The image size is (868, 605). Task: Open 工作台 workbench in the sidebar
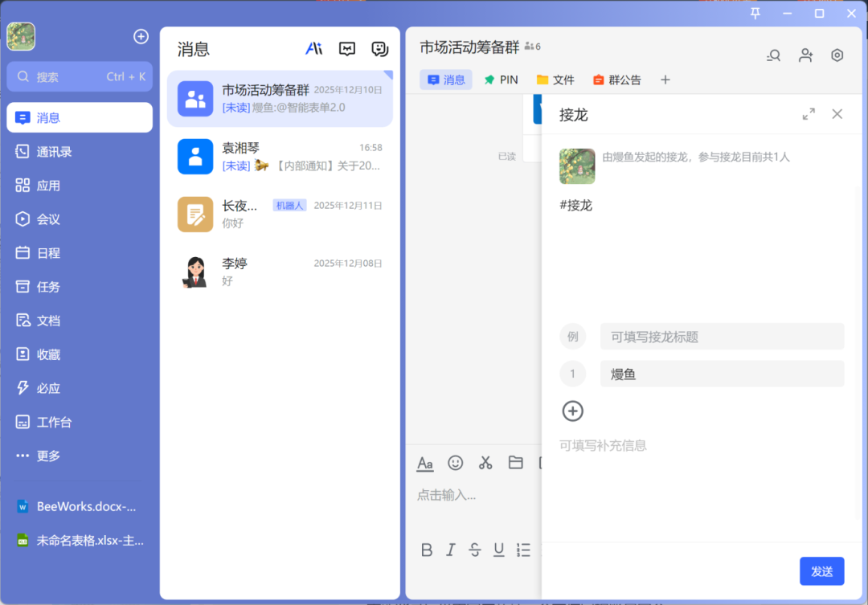80,422
